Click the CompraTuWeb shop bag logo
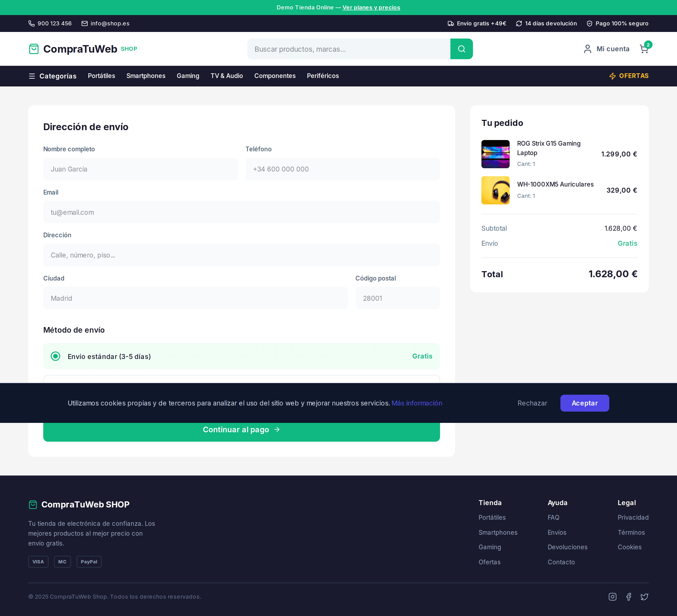The image size is (677, 616). (x=34, y=49)
